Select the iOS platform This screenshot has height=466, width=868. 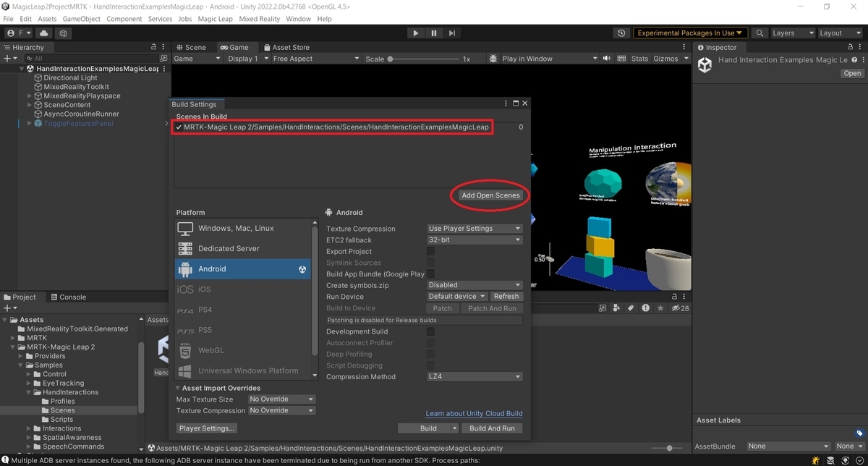point(243,289)
